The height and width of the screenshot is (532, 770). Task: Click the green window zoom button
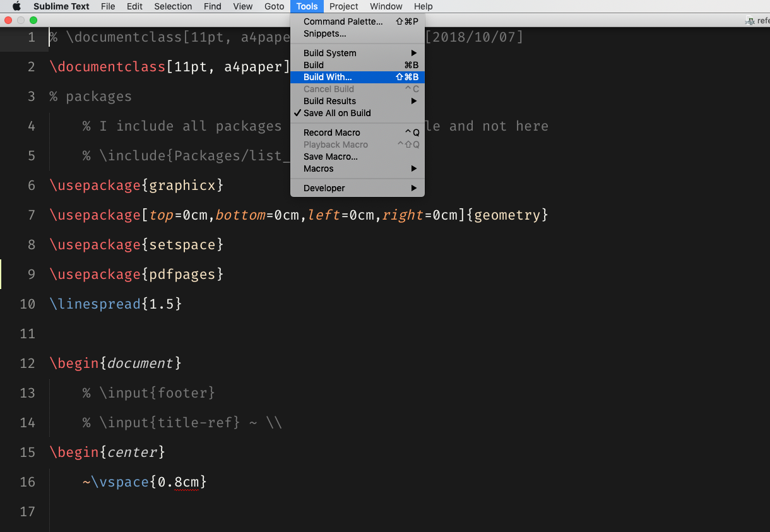pos(33,20)
